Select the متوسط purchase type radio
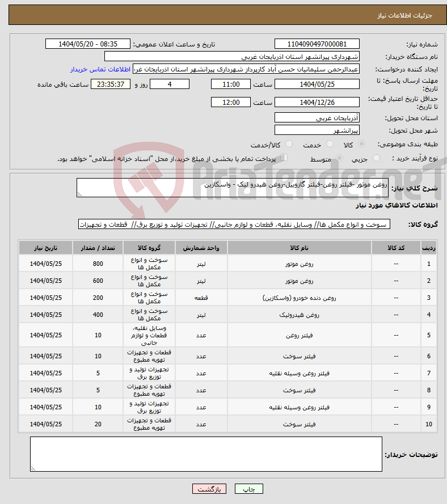Viewport: 447px width, 504px height. (x=340, y=158)
